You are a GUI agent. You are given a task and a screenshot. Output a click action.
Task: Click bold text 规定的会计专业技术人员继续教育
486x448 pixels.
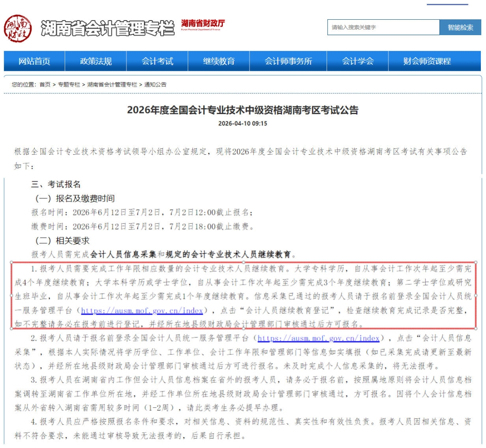tap(228, 255)
